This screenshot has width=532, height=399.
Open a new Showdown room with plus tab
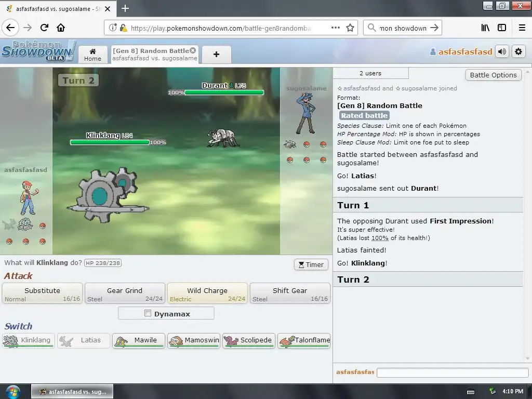[x=217, y=54]
